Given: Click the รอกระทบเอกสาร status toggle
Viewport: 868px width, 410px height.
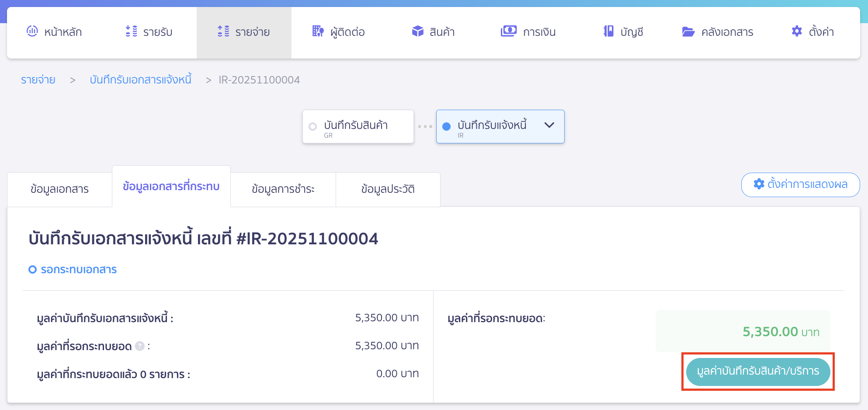Looking at the screenshot, I should click(x=73, y=269).
